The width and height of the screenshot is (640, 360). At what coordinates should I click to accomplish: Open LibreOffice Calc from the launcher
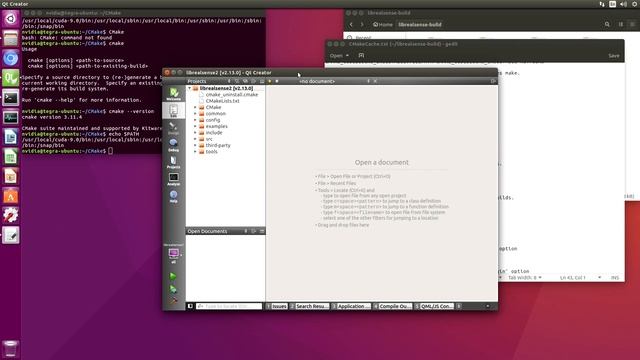coord(11,156)
